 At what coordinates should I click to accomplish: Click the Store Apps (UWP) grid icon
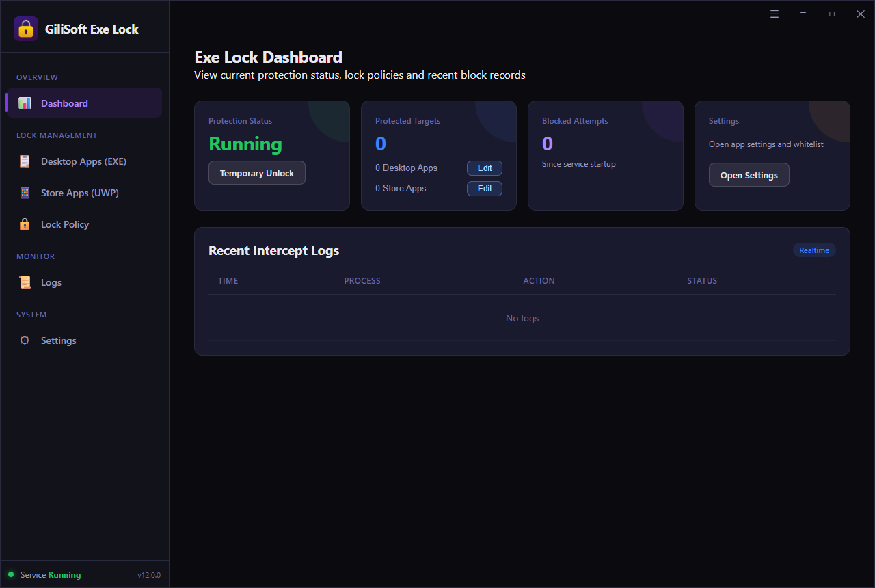25,193
